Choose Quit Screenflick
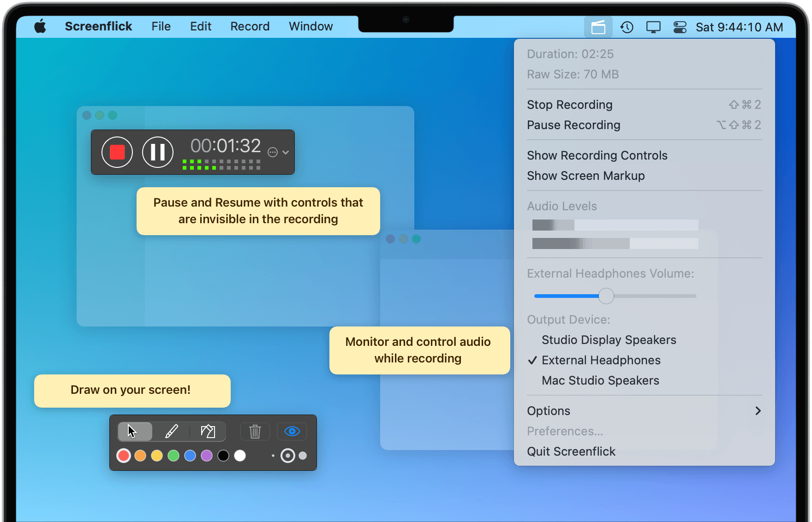812x522 pixels. [x=644, y=451]
